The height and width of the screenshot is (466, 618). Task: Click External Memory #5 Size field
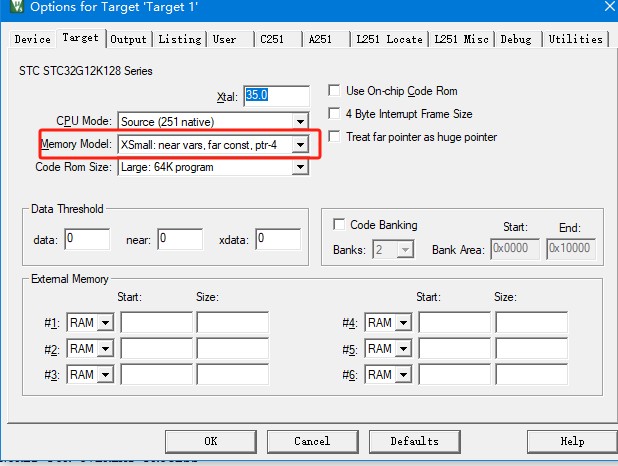point(531,349)
